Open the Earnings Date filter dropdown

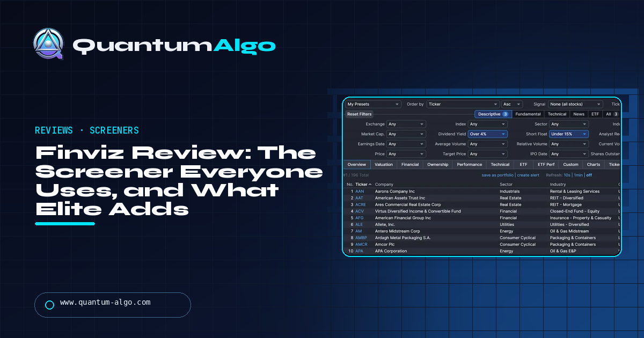(406, 144)
